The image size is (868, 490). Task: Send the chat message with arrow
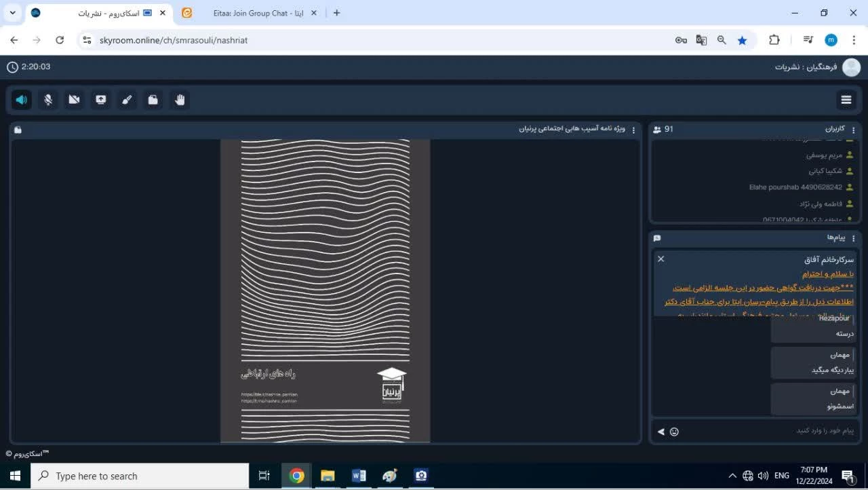pos(660,432)
